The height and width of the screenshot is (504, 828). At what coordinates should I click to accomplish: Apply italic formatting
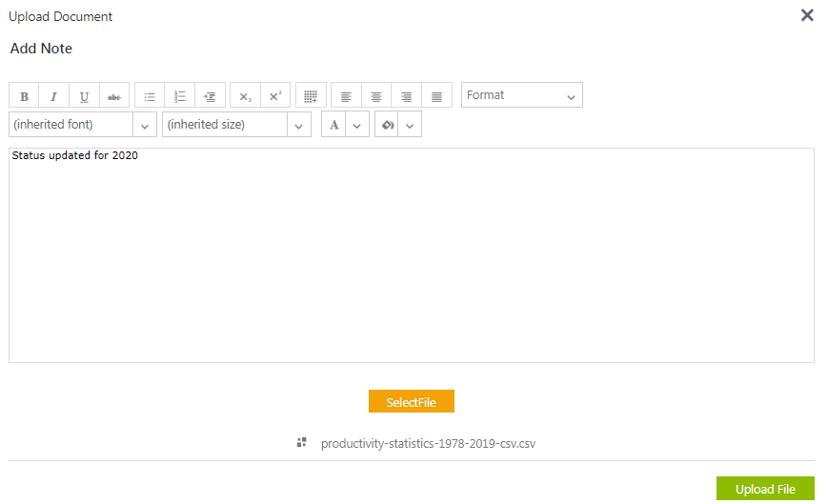54,96
